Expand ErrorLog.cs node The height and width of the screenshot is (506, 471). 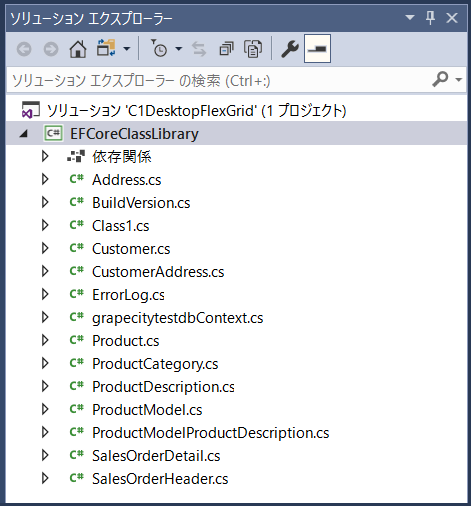pos(45,294)
